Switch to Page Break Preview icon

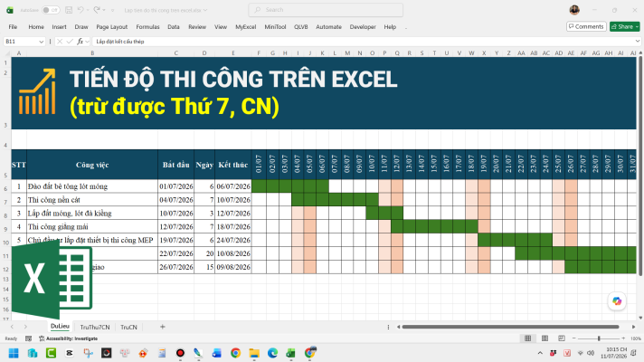point(562,338)
